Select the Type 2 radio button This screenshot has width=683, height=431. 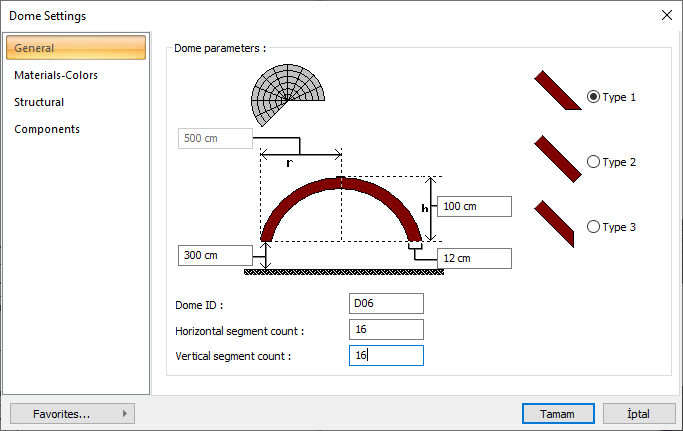point(594,161)
